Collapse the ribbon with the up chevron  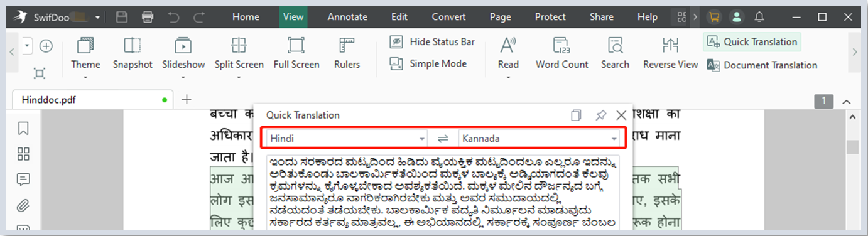click(846, 102)
